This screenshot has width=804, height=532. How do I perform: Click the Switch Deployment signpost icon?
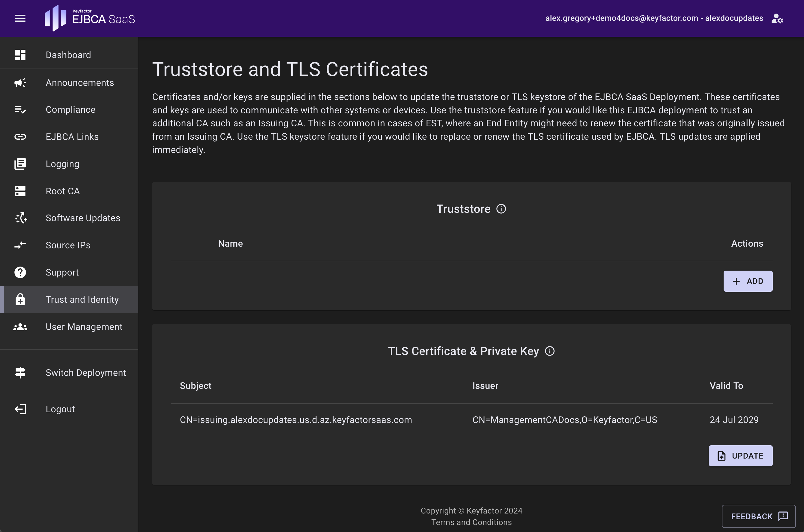pyautogui.click(x=20, y=372)
